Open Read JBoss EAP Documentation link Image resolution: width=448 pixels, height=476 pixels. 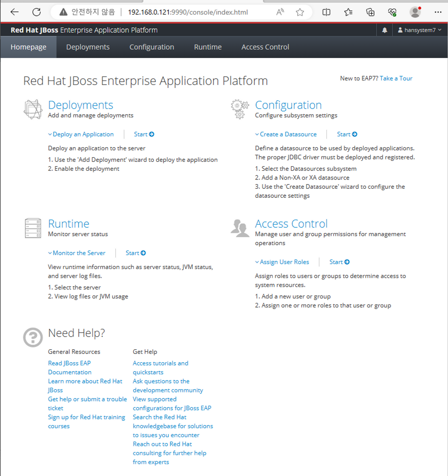coord(70,368)
